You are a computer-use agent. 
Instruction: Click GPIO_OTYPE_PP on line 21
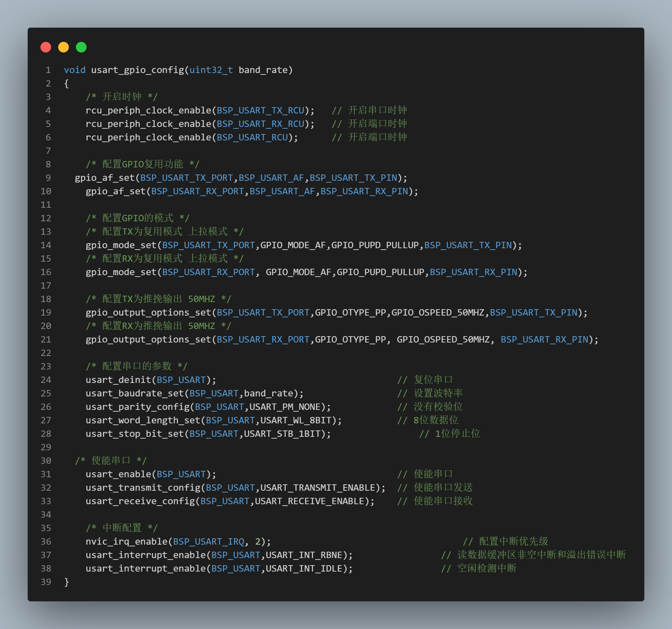[x=351, y=340]
